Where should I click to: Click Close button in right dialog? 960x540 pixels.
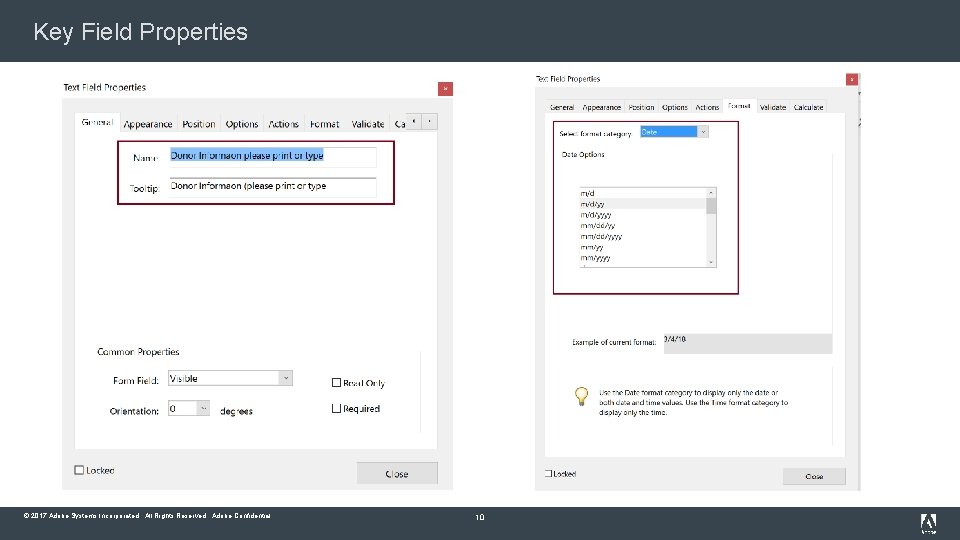pos(814,476)
